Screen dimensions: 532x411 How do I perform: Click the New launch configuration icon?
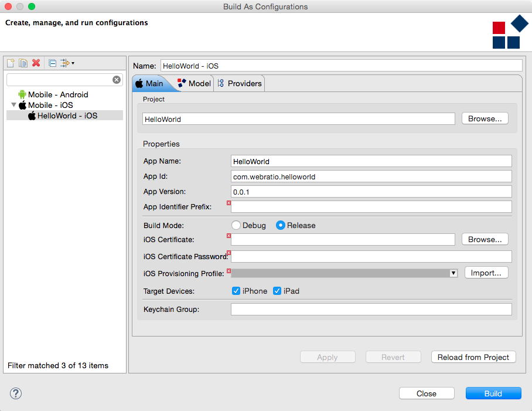pyautogui.click(x=11, y=63)
